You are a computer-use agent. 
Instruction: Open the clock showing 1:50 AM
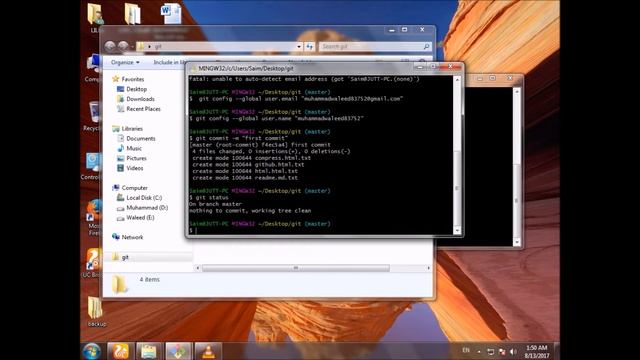click(x=536, y=351)
